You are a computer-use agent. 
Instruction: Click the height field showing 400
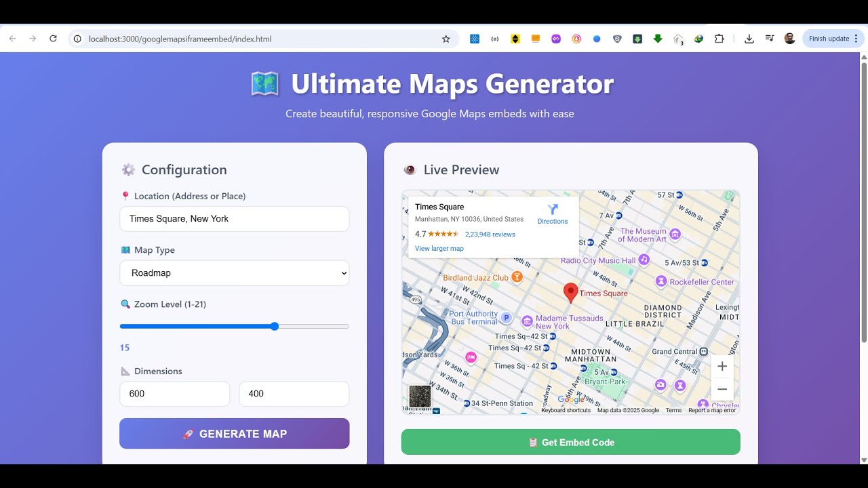294,394
